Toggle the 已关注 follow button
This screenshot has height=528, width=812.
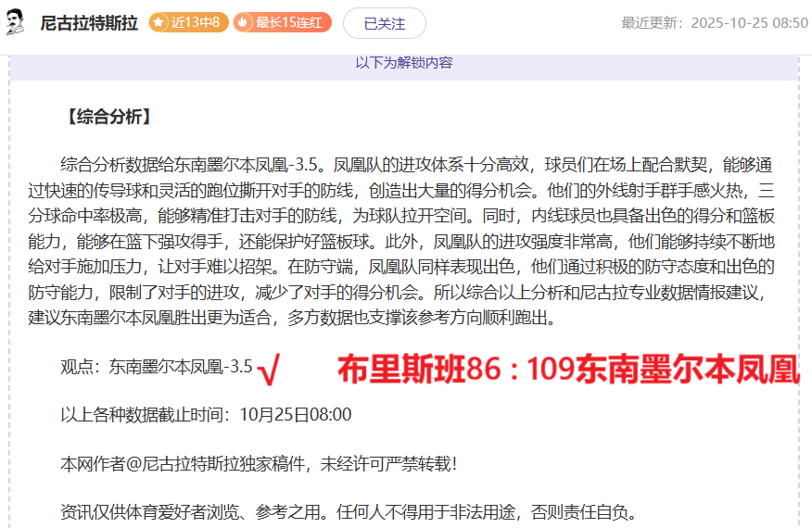pyautogui.click(x=384, y=23)
